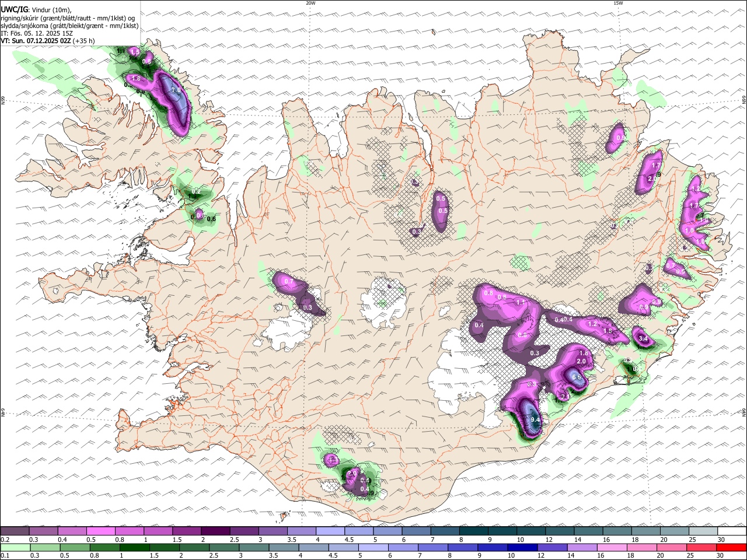
Task: Click the "30" label under the snow scale
Action: (722, 540)
